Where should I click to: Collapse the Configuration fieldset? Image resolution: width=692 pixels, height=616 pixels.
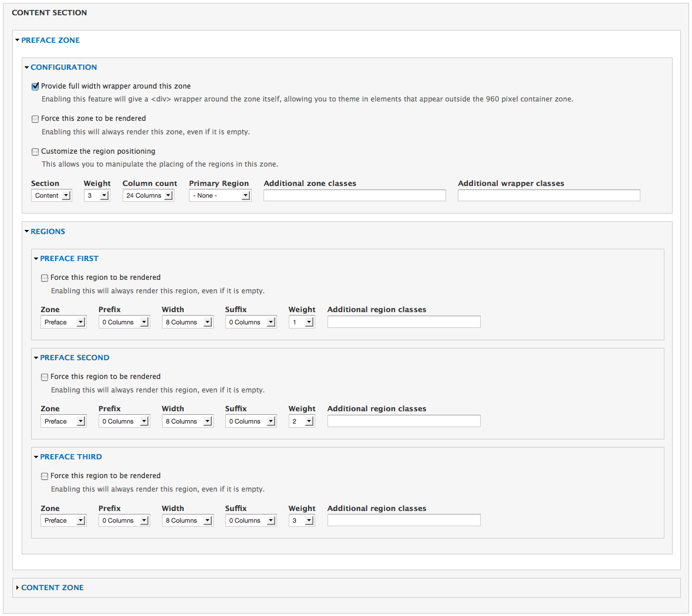coord(63,67)
